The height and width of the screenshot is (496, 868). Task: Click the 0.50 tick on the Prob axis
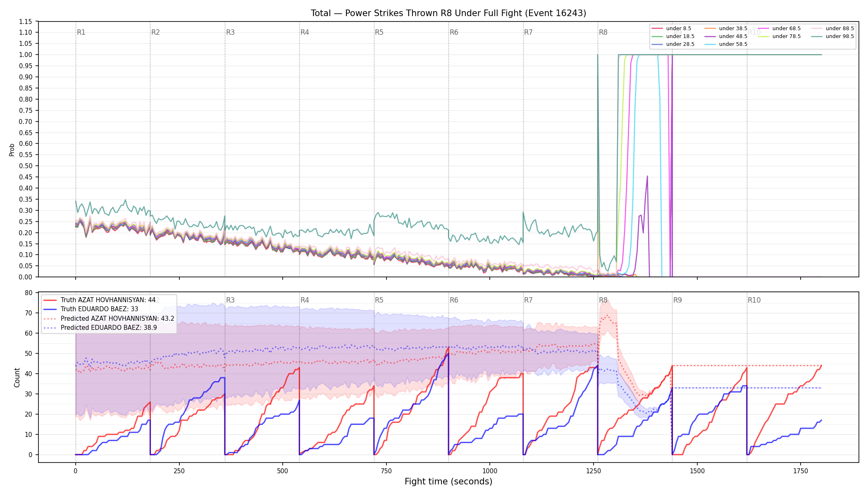click(x=26, y=166)
